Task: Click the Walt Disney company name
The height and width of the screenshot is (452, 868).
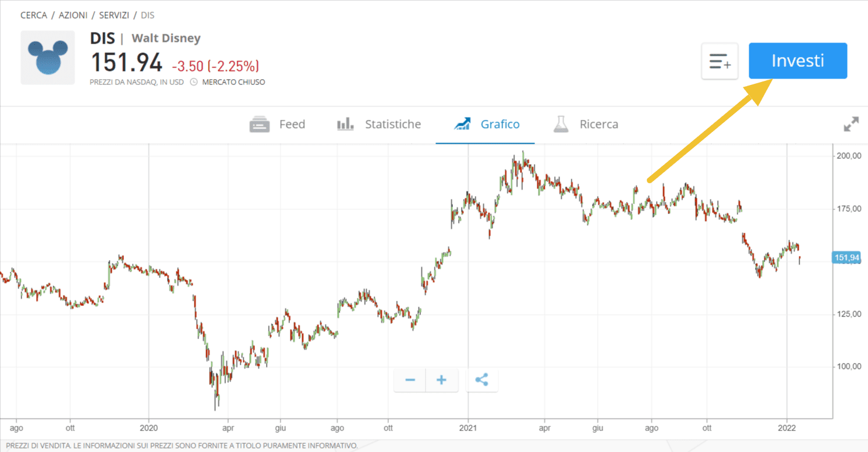Action: point(166,38)
